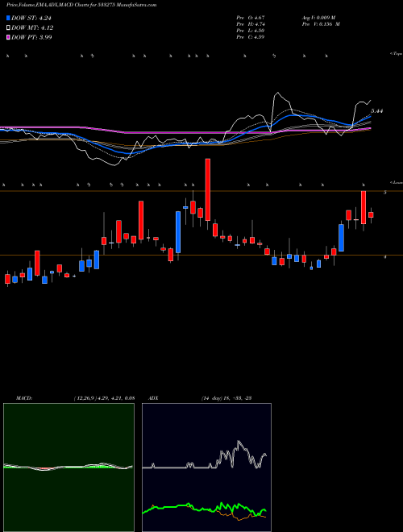
Task: Select the 'DOW MT: 4.12' legend label
Action: (x=32, y=28)
